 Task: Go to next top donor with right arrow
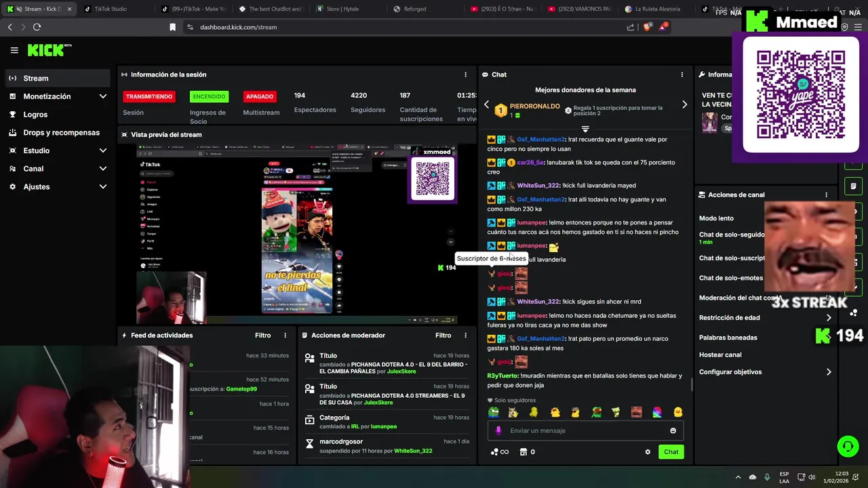[684, 105]
